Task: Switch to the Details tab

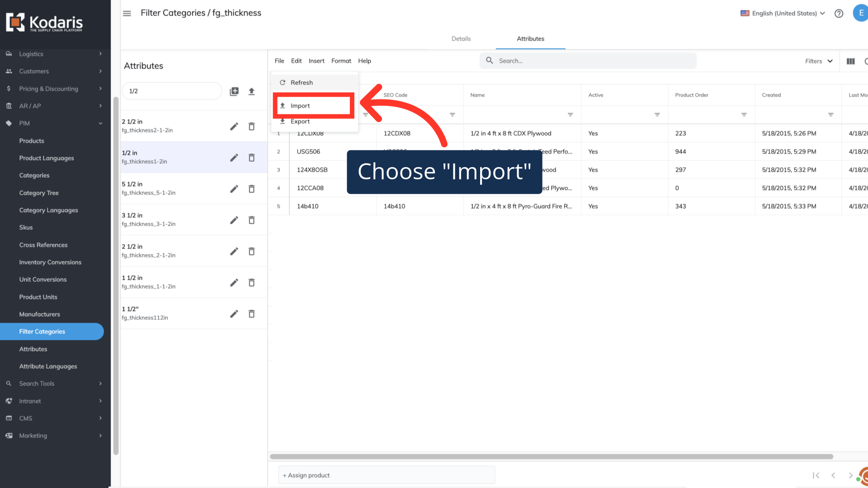Action: 461,39
